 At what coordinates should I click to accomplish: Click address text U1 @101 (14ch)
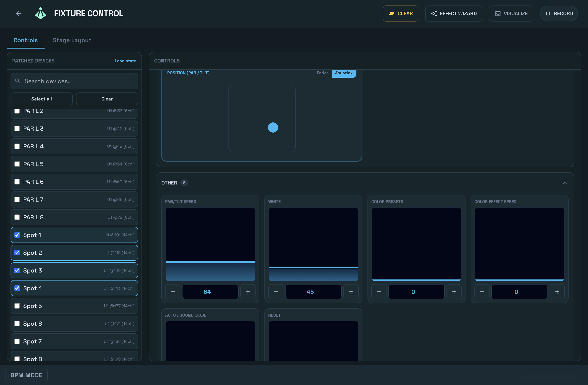point(119,235)
